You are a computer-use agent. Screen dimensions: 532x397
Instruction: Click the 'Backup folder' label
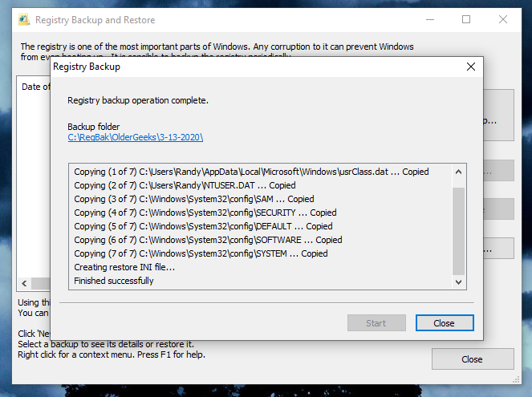(x=94, y=127)
